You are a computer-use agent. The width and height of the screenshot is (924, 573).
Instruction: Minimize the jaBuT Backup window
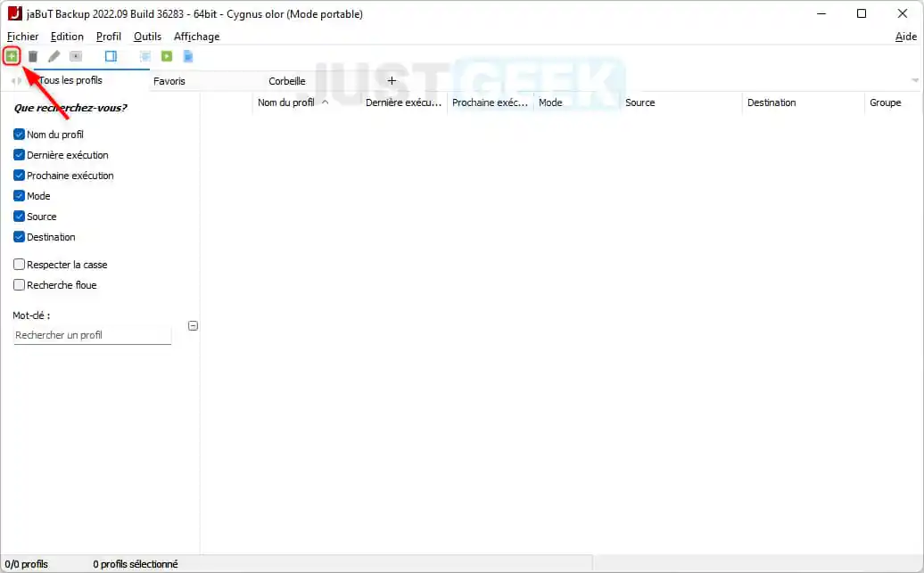tap(821, 13)
